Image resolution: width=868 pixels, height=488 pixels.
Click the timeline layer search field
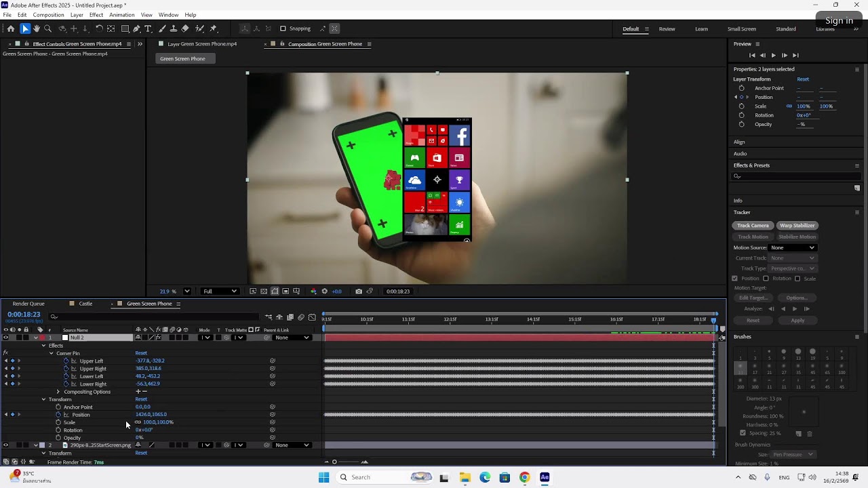pos(155,317)
